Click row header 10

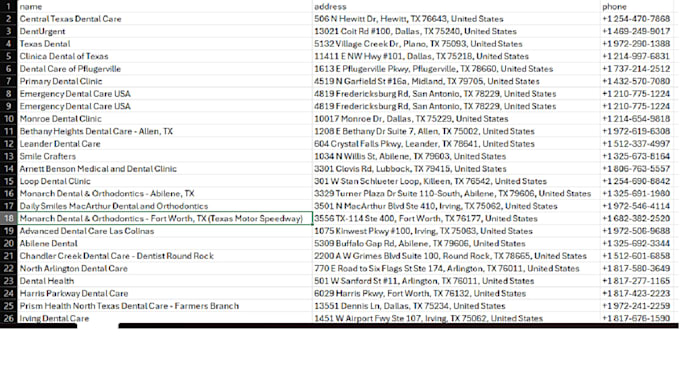tap(8, 118)
